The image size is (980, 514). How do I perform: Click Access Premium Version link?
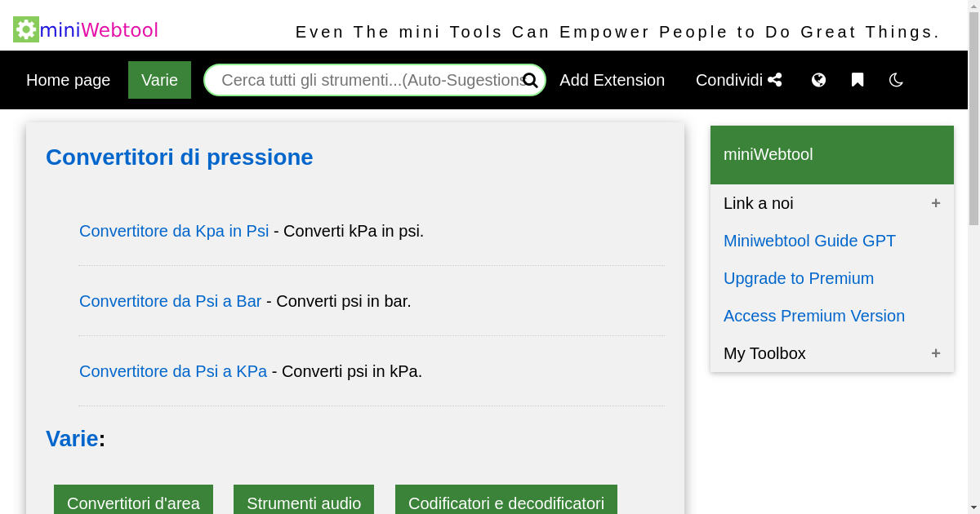coord(814,316)
